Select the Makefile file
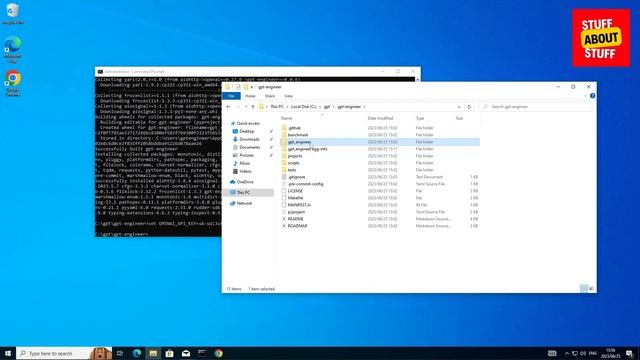 click(295, 198)
